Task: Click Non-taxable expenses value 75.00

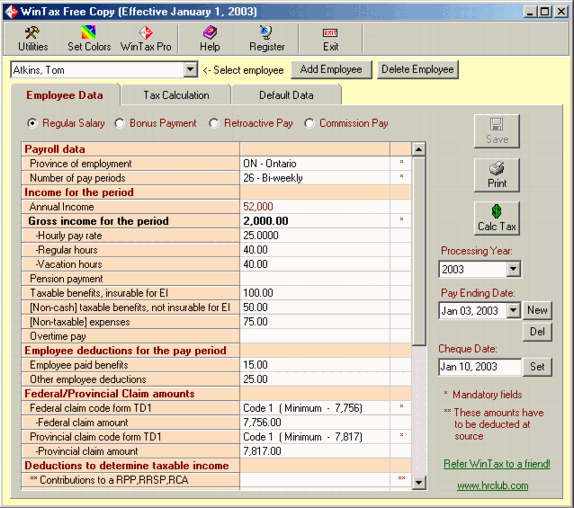Action: pos(315,322)
